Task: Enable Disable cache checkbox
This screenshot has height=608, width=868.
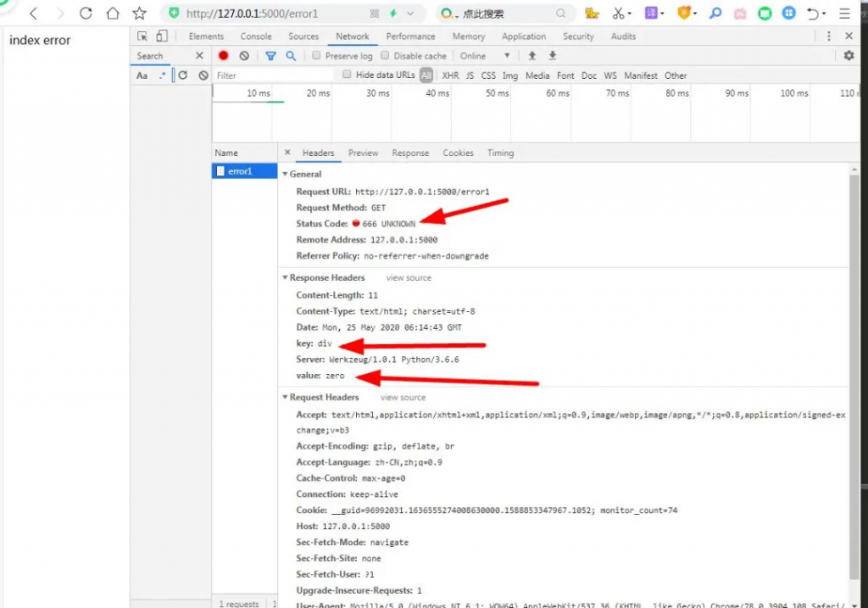Action: pos(385,56)
